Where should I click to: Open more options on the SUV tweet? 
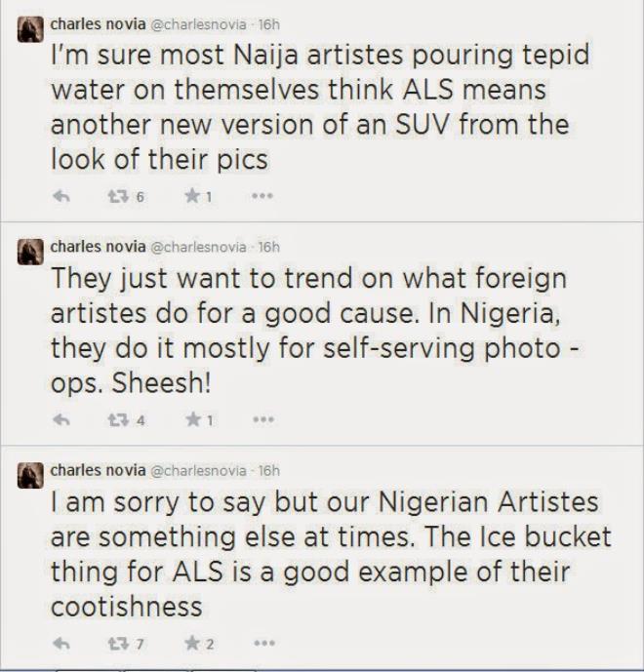(262, 196)
